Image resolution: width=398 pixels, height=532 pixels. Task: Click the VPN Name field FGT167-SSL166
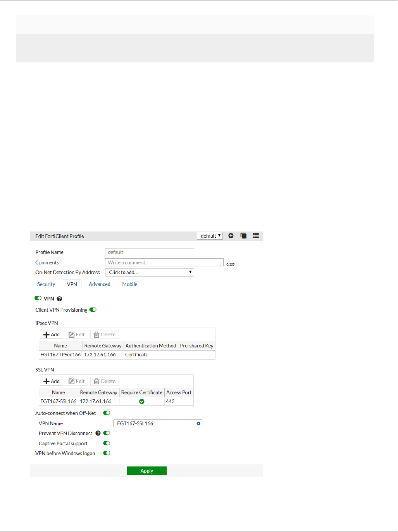[x=158, y=423]
